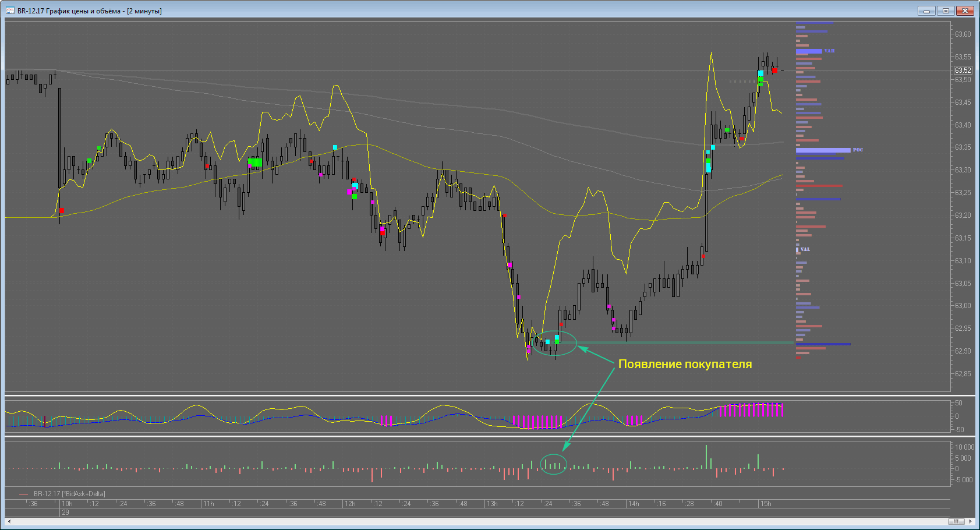Click the BR-12.17 [*BidAsk+Delta] legend label
This screenshot has height=530, width=980.
point(69,494)
